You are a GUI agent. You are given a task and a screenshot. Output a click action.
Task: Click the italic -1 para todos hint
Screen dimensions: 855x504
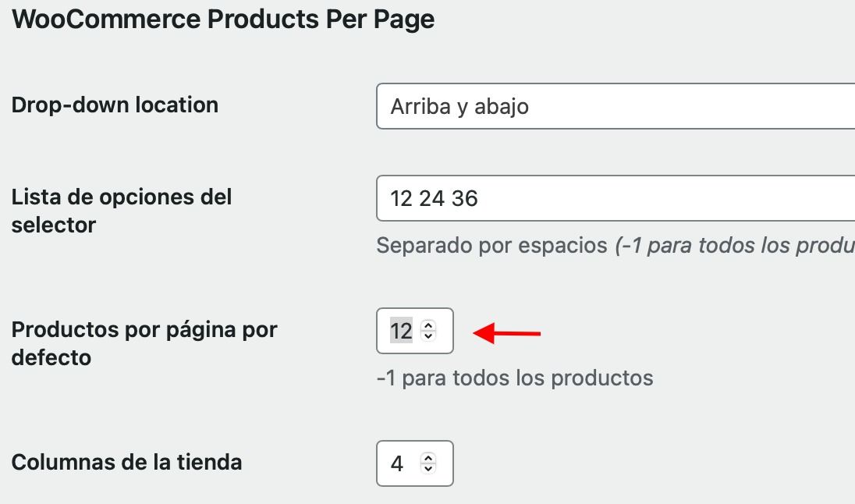click(735, 246)
